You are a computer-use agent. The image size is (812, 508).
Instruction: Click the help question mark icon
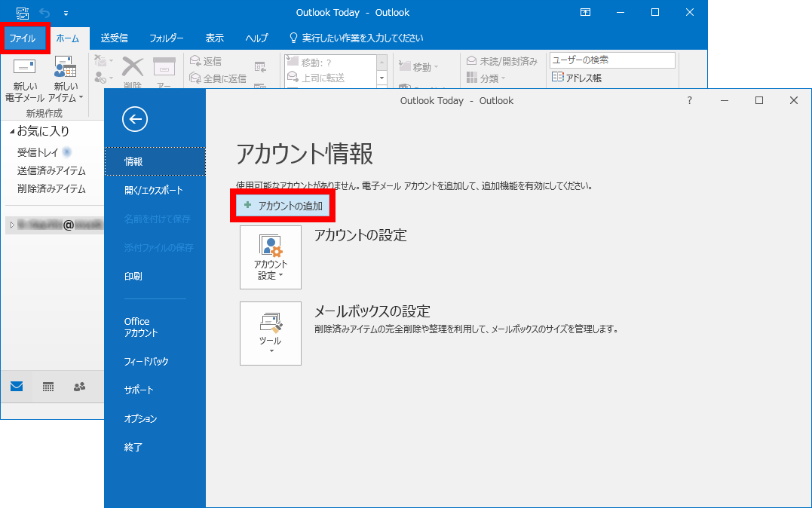[689, 100]
